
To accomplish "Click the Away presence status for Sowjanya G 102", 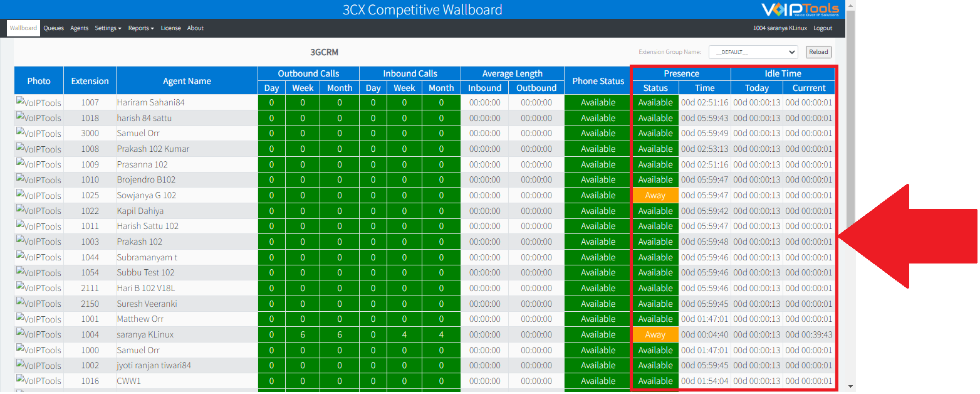I will (x=655, y=195).
